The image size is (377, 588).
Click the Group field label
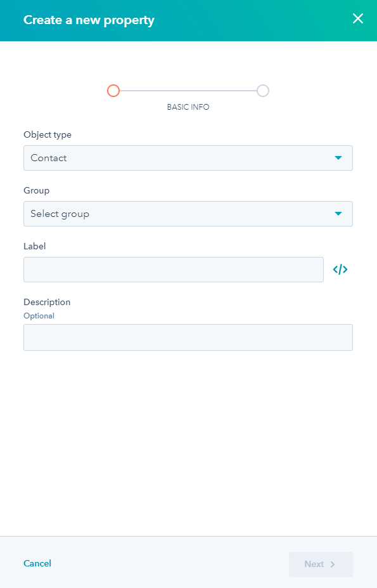pos(37,191)
